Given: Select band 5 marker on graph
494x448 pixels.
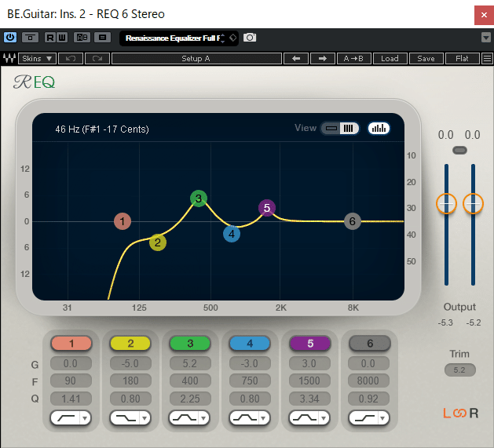Looking at the screenshot, I should tap(267, 208).
